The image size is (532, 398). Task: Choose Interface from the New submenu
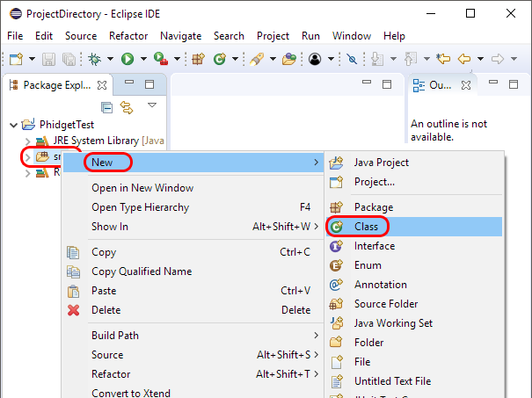[374, 246]
